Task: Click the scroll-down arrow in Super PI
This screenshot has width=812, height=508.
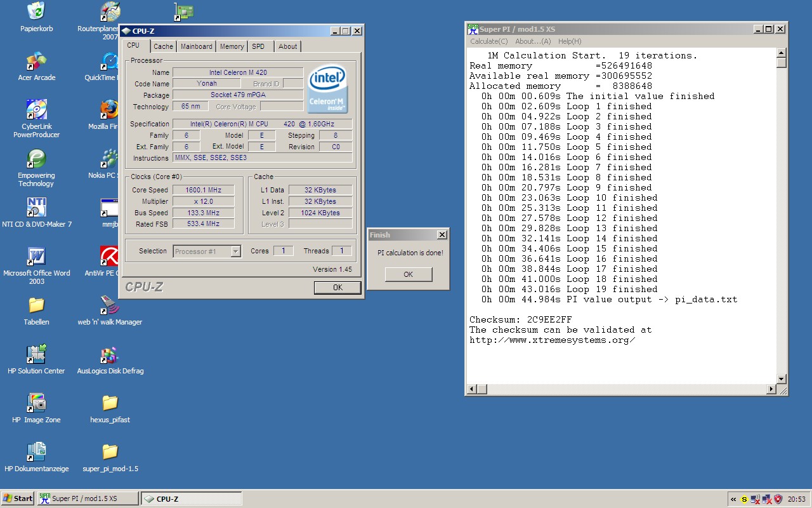Action: [x=782, y=379]
